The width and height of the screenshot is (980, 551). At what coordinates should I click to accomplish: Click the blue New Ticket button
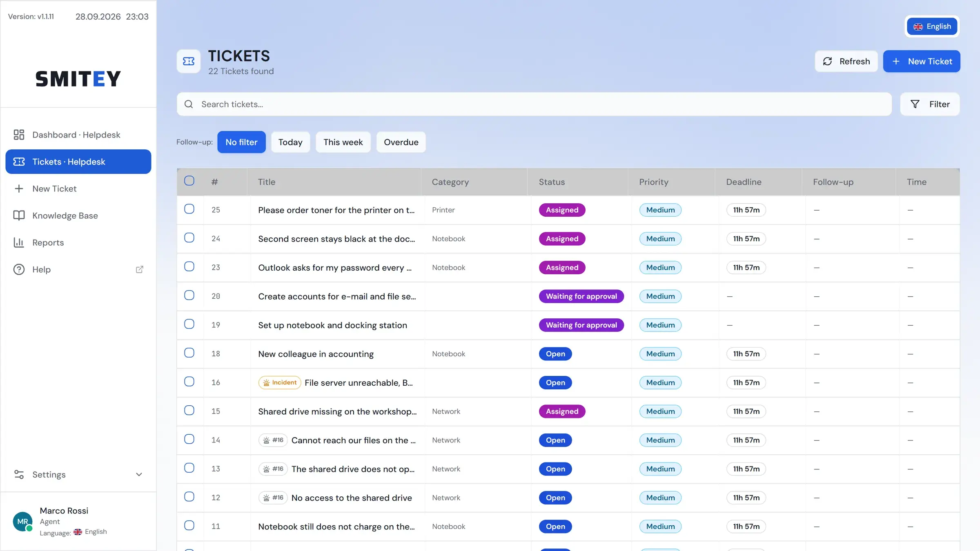point(922,61)
